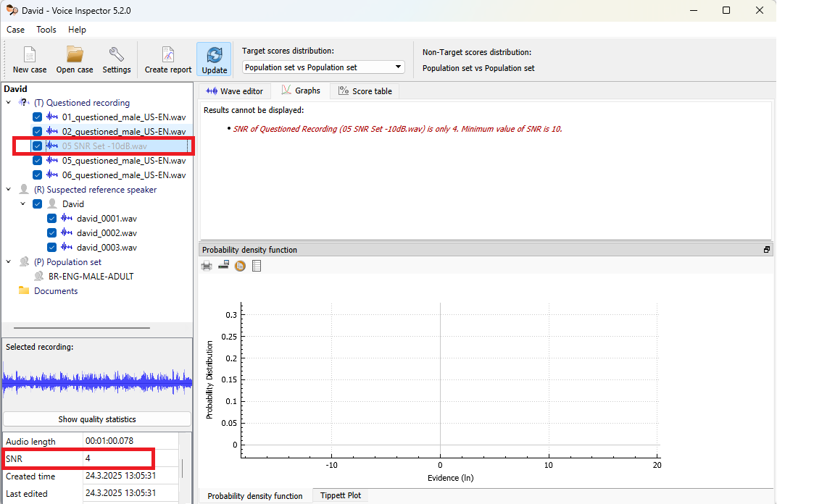
Task: Collapse the Population set tree node
Action: click(x=9, y=261)
